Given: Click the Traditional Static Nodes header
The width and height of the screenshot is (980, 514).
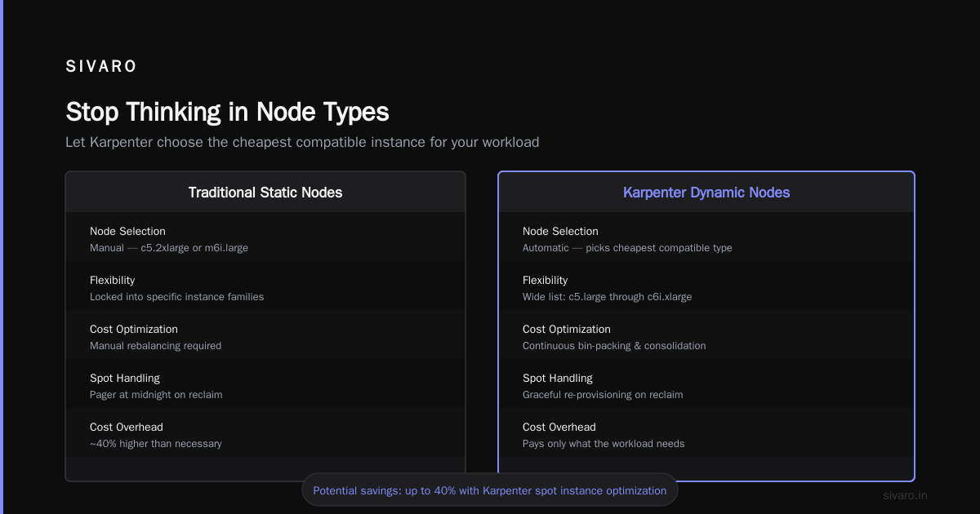Looking at the screenshot, I should tap(265, 193).
